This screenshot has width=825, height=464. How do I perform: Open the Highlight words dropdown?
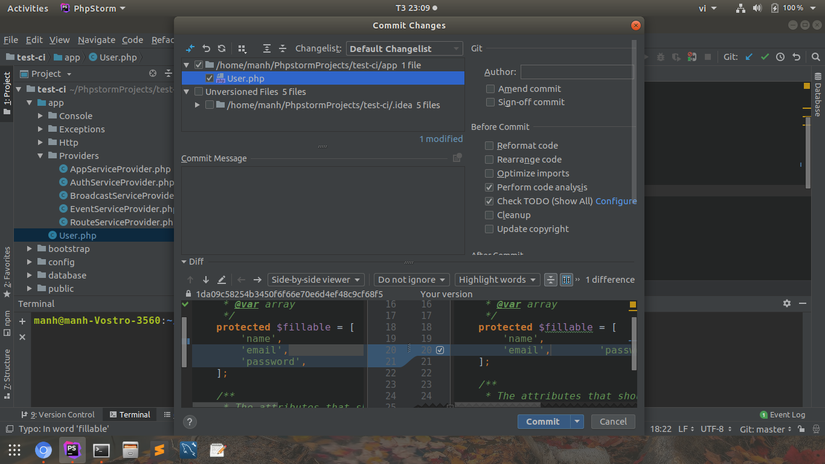coord(497,280)
